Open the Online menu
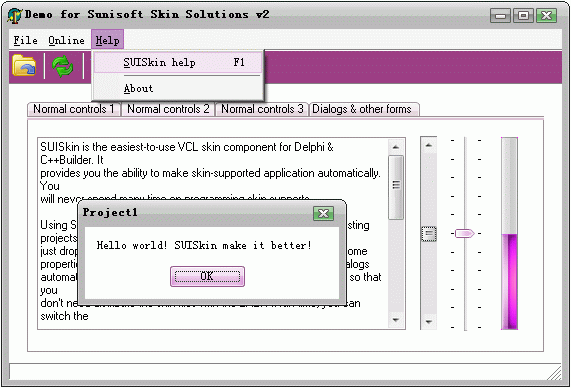The width and height of the screenshot is (571, 388). pyautogui.click(x=66, y=40)
